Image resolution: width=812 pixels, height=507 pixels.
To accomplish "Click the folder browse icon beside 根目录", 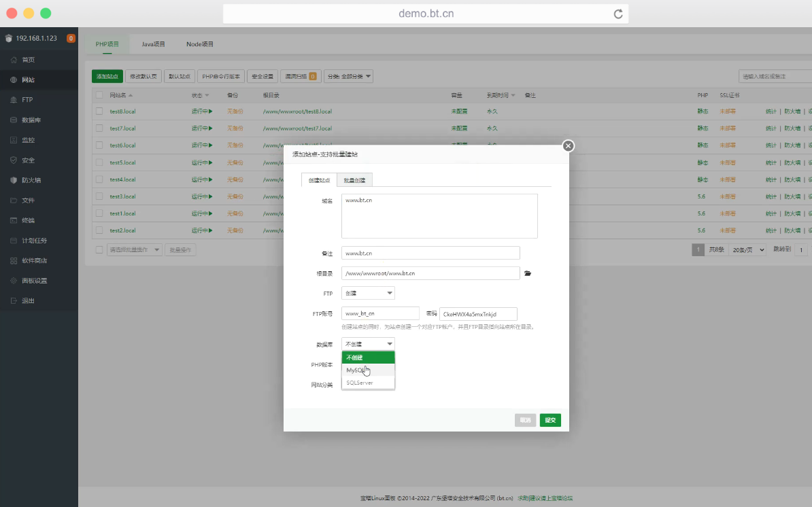I will click(528, 273).
